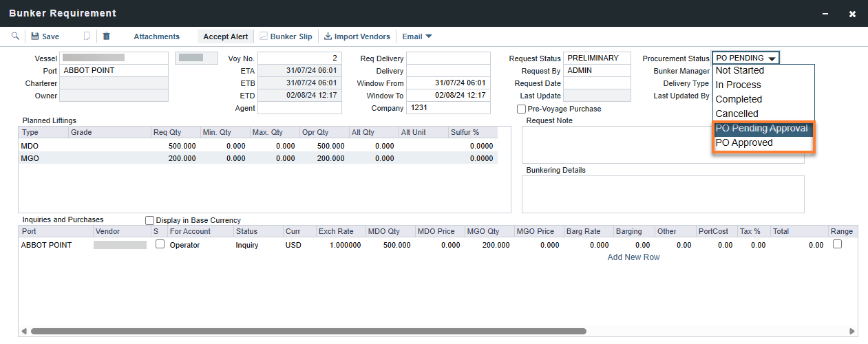Click the Sulfur % column header

point(472,132)
